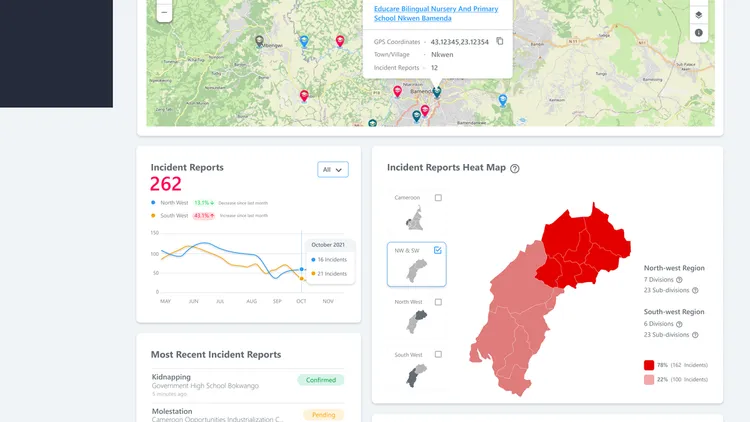This screenshot has width=750, height=422.
Task: Select the 21 Incidents tooltip entry
Action: [329, 274]
